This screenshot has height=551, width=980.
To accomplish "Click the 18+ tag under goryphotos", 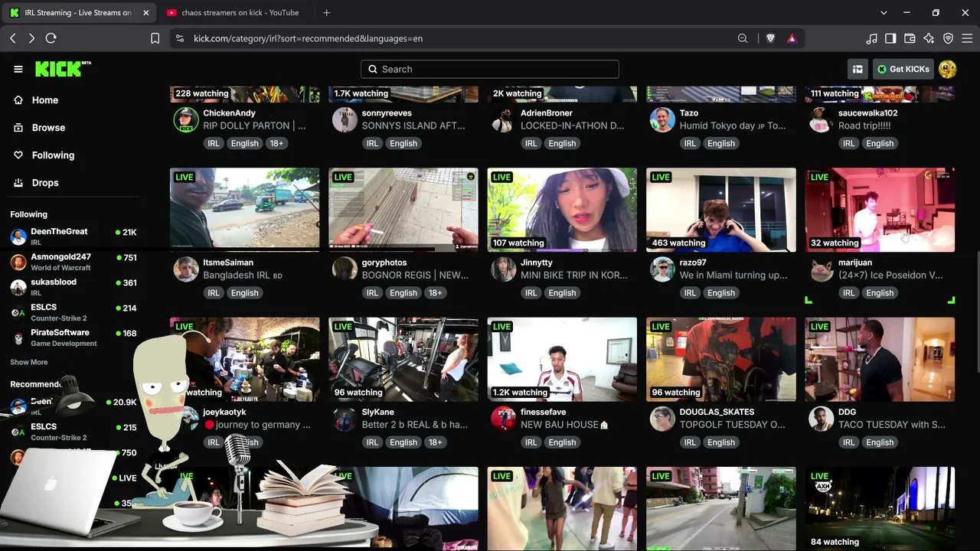I will pos(435,293).
